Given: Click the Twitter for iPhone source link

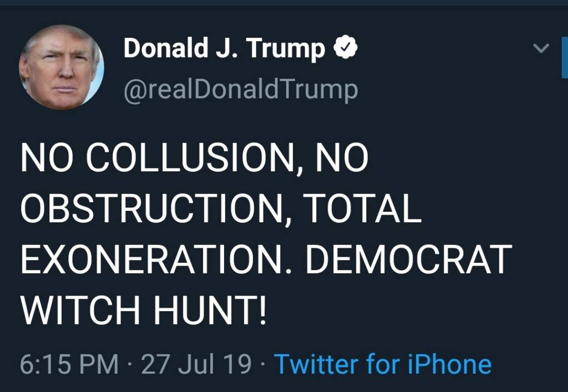Looking at the screenshot, I should (383, 364).
